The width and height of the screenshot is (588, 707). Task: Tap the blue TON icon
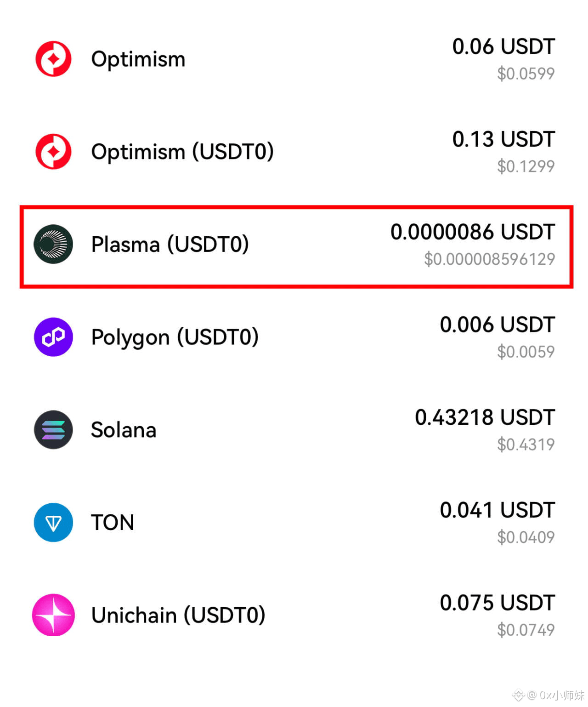click(53, 522)
